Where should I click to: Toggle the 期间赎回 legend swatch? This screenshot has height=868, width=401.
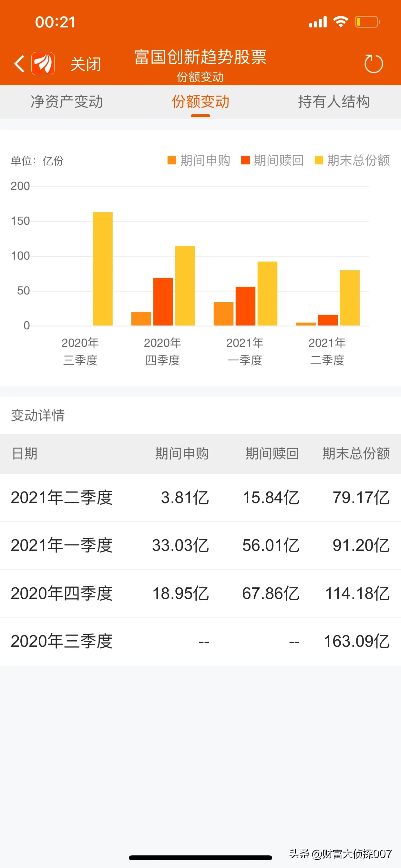tap(245, 160)
